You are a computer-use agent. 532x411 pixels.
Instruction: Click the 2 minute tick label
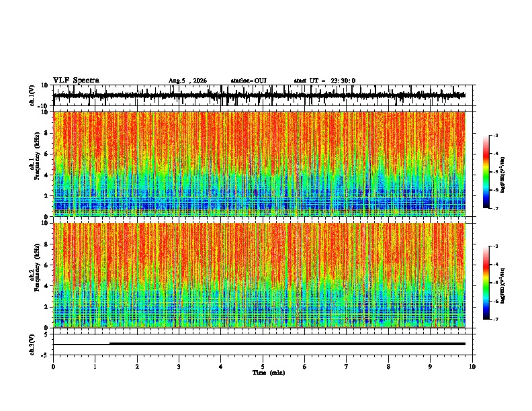137,367
